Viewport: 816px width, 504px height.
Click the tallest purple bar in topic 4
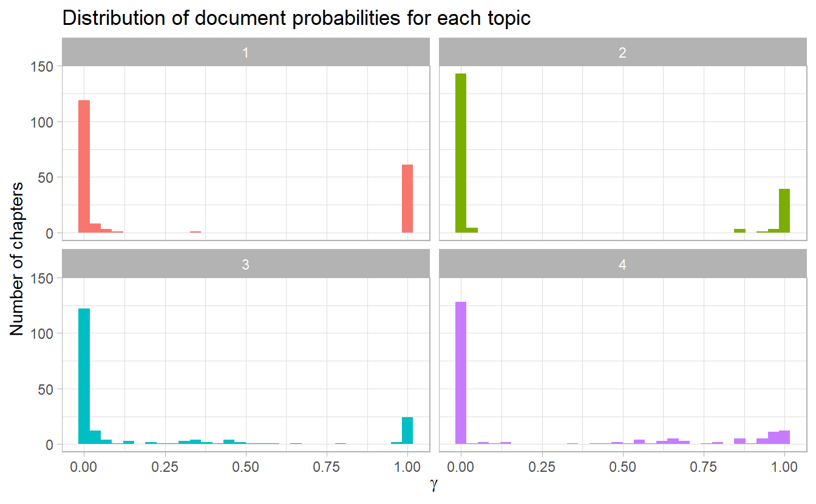pyautogui.click(x=461, y=373)
